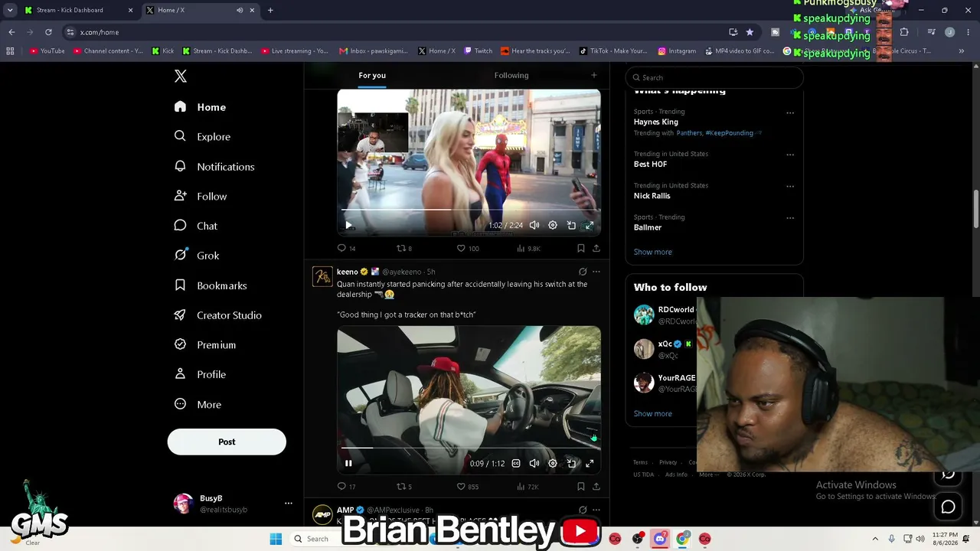Click the X search field
Screen dimensions: 980x551
click(x=714, y=77)
